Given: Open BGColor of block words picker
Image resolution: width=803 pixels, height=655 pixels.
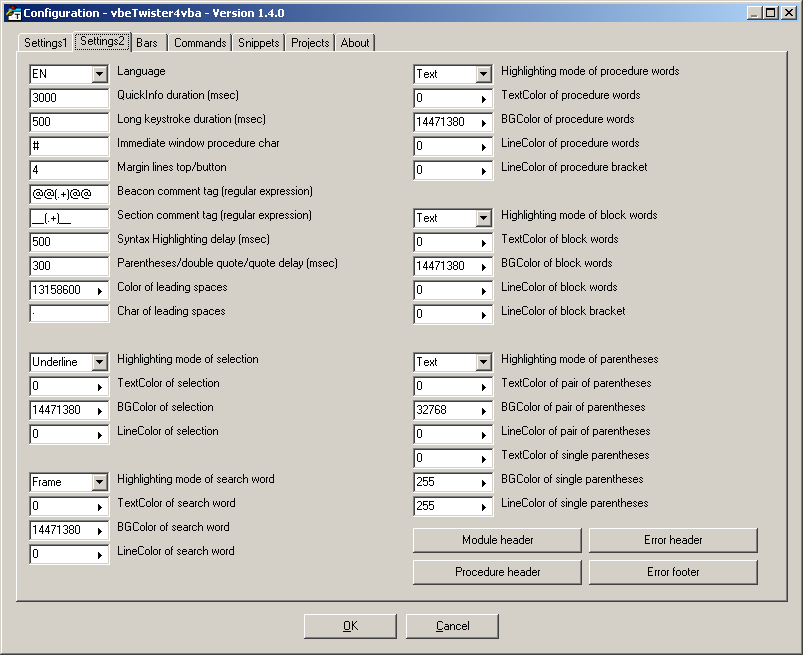Looking at the screenshot, I should tap(483, 267).
